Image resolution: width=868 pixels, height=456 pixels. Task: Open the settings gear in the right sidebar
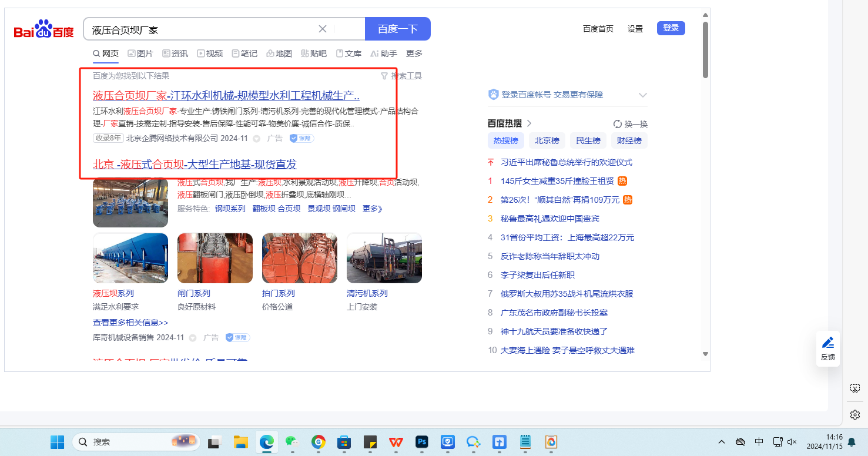pyautogui.click(x=855, y=415)
